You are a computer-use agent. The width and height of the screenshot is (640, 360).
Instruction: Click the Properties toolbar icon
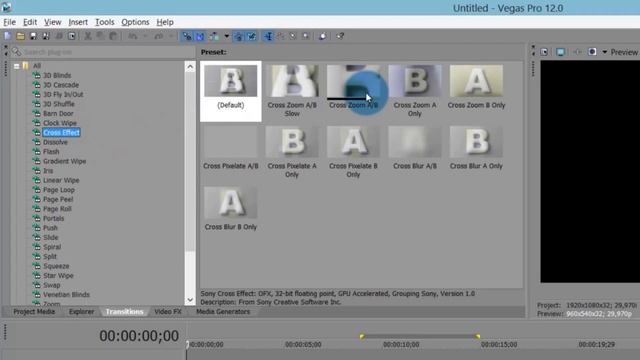pos(71,36)
